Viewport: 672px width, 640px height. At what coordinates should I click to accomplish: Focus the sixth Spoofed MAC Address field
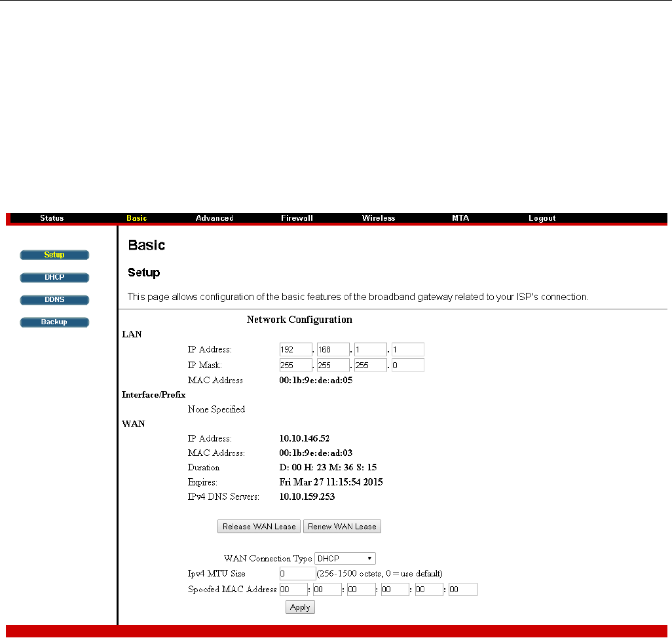[463, 590]
